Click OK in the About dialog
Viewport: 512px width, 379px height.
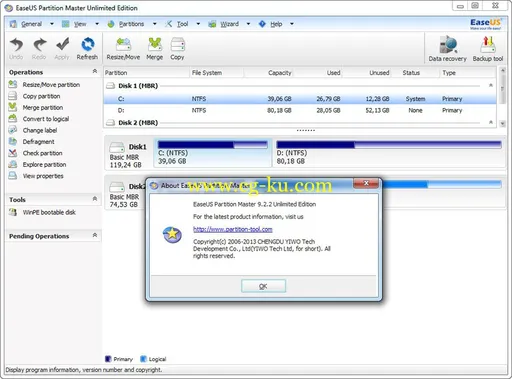pyautogui.click(x=263, y=286)
